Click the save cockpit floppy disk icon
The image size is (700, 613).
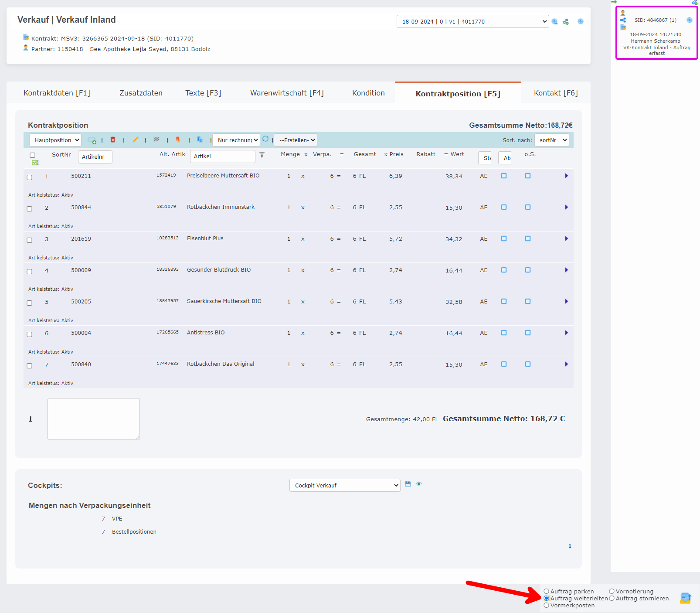tap(408, 484)
